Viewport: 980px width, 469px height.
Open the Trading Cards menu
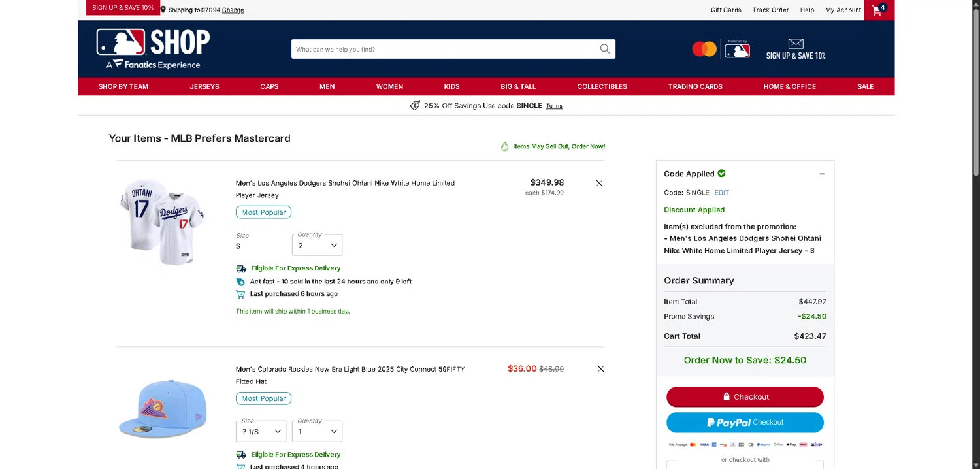695,86
